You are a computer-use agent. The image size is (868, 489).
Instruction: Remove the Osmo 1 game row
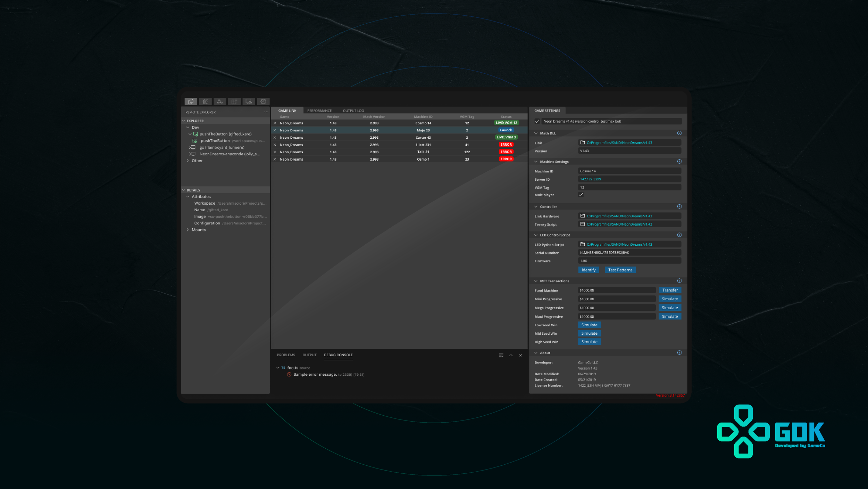(x=275, y=159)
